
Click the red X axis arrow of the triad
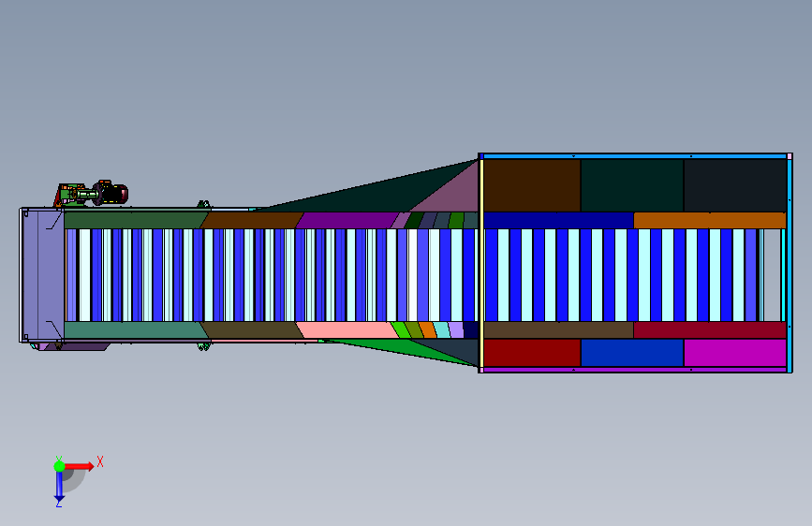pyautogui.click(x=80, y=466)
